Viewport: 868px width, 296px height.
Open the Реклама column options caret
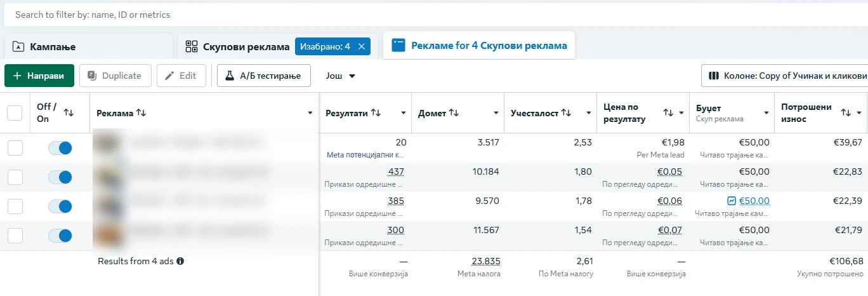pos(310,113)
